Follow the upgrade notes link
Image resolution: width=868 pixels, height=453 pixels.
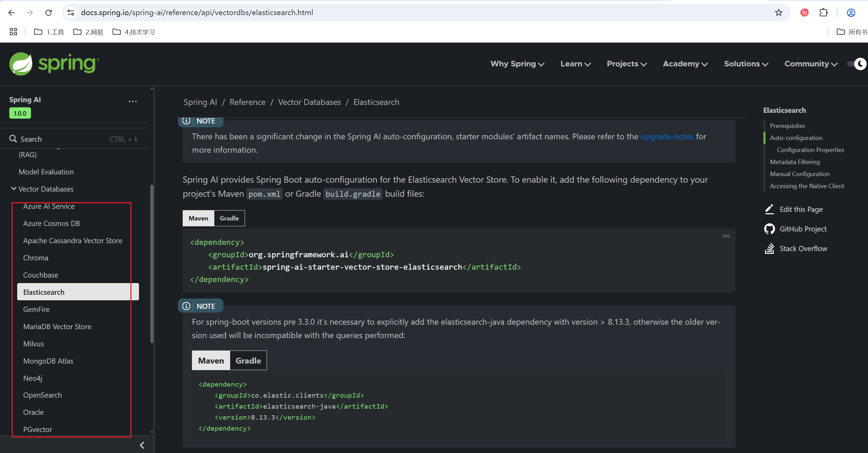click(x=667, y=137)
